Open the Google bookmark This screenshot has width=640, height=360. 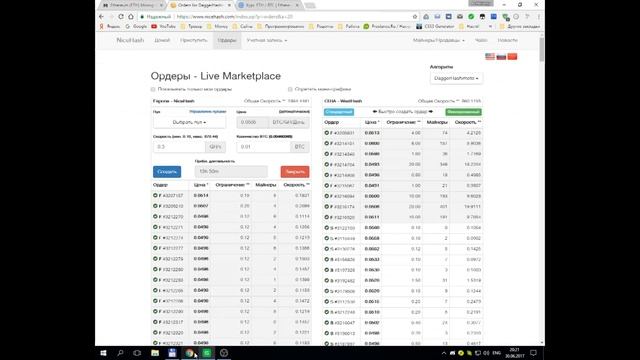(136, 26)
